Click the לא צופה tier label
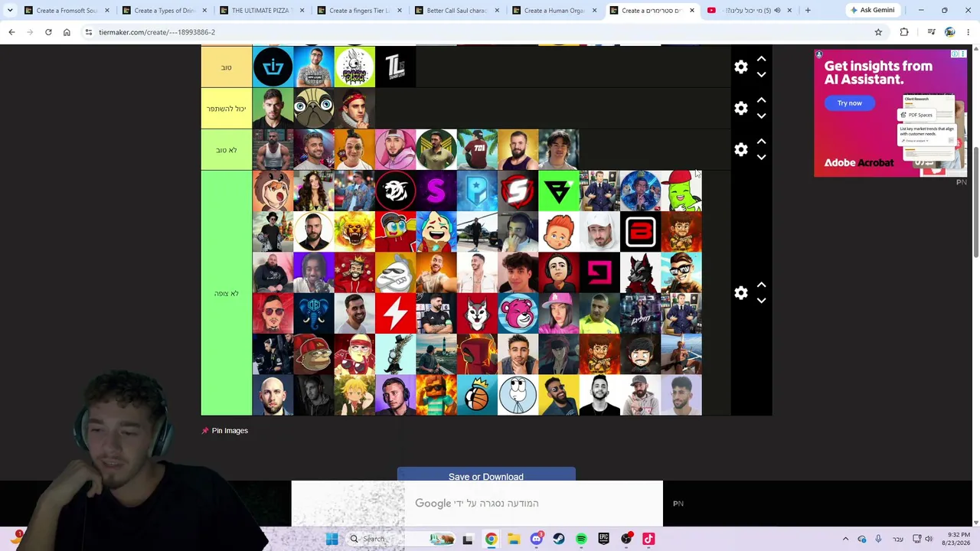The height and width of the screenshot is (551, 980). (x=227, y=293)
